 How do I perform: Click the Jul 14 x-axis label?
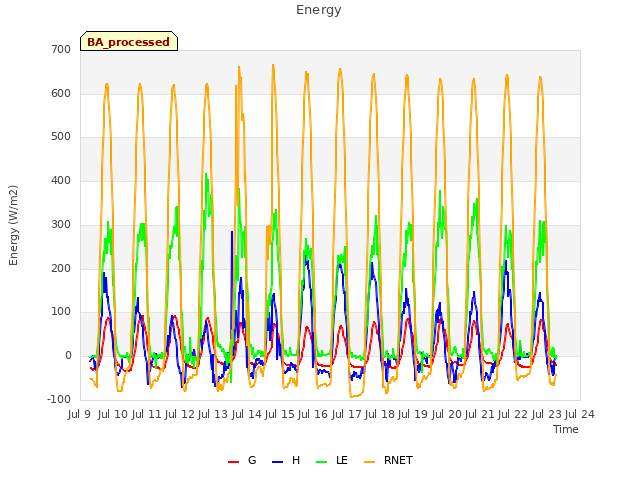246,414
